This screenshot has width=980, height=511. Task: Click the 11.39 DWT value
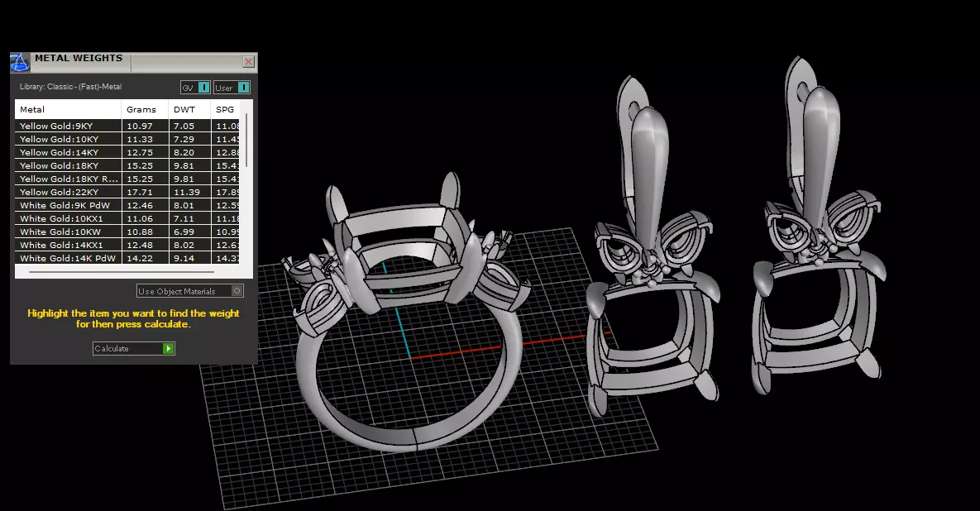pyautogui.click(x=187, y=192)
